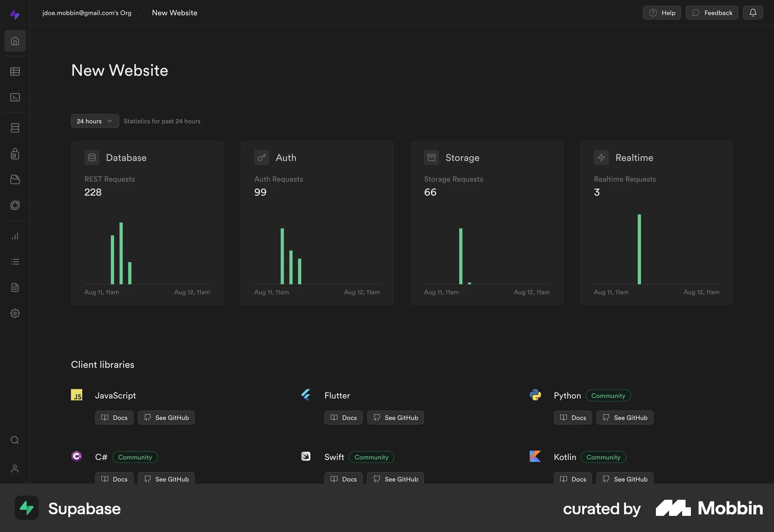Expand the 24 hours time range dropdown
The height and width of the screenshot is (532, 774).
(x=95, y=121)
